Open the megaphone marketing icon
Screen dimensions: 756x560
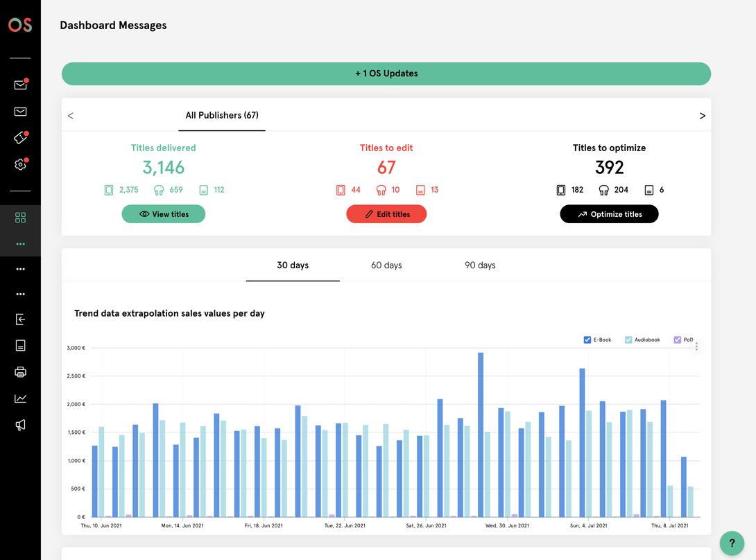(x=20, y=425)
